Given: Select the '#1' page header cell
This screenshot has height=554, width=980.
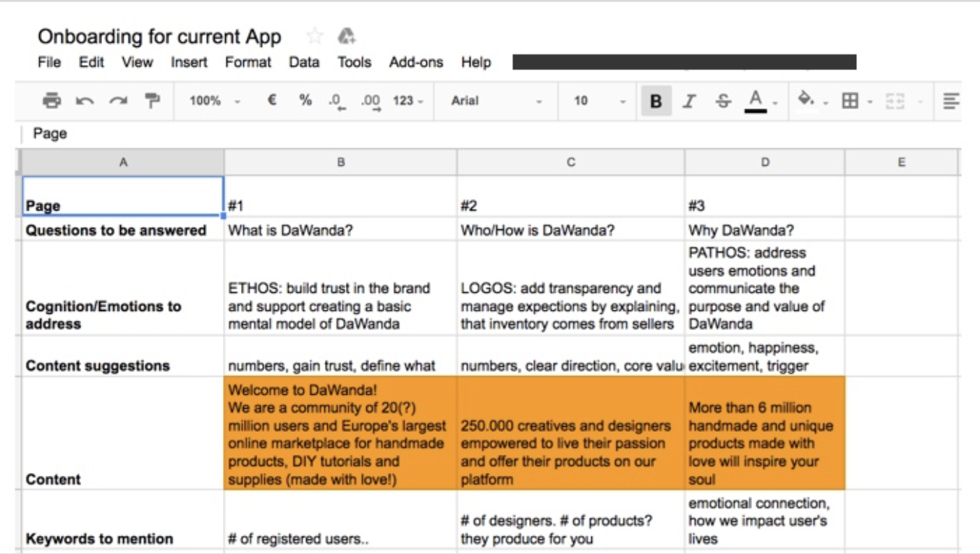Looking at the screenshot, I should click(340, 196).
